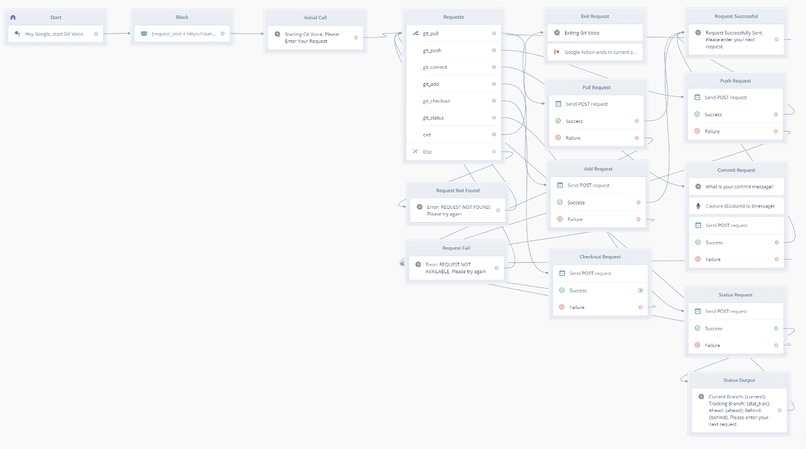Click the red Failure icon in Add Request
Screen dimensions: 806x449
point(560,219)
